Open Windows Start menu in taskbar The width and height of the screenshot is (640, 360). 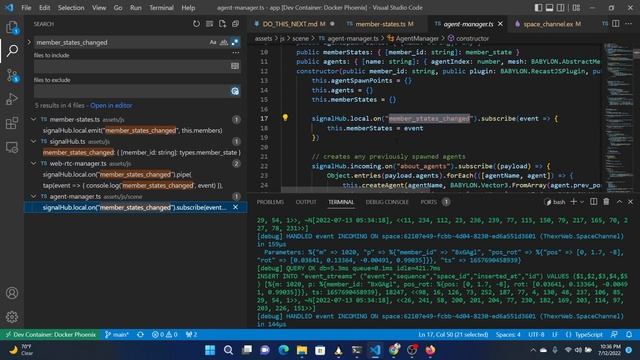coord(210,350)
